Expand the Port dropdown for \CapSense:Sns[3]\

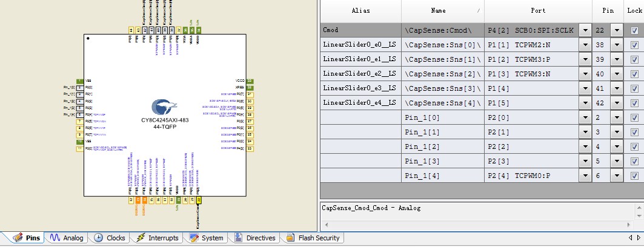click(x=585, y=88)
